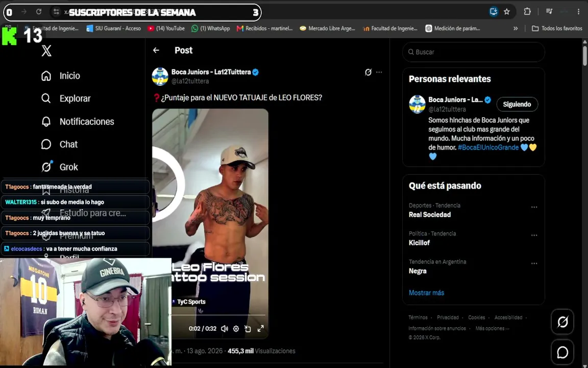Open the Términos footer link
The image size is (588, 368).
(418, 317)
